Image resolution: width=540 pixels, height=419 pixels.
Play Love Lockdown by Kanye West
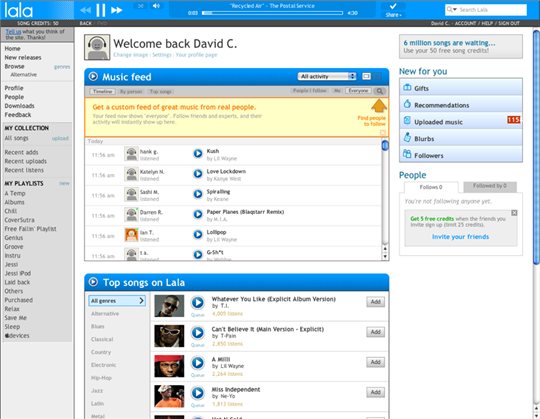(198, 174)
